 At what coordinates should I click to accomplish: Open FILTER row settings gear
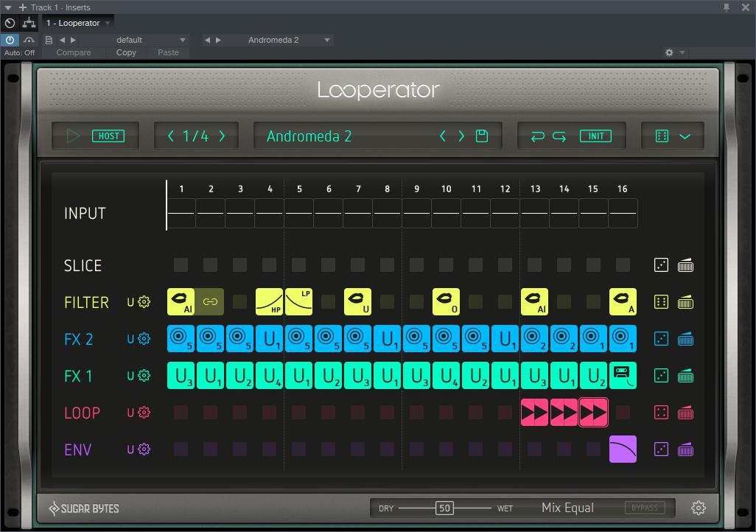pos(144,302)
